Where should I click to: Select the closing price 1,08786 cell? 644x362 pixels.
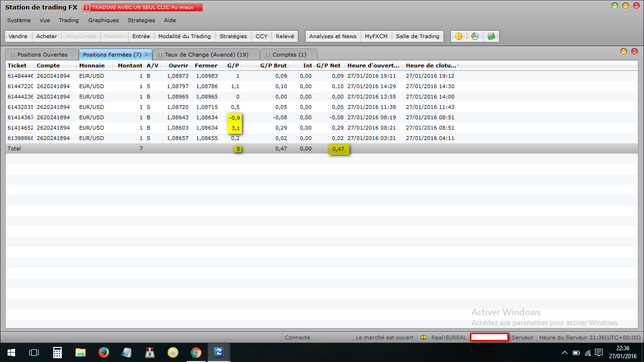tap(207, 86)
